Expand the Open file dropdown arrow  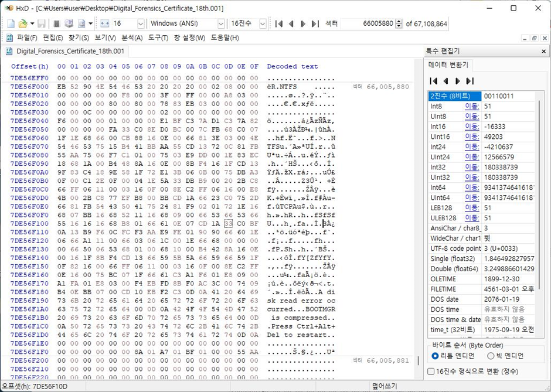coord(32,23)
